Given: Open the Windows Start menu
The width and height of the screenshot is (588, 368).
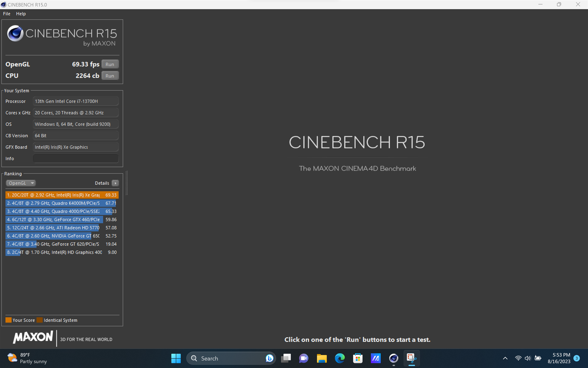Looking at the screenshot, I should (176, 358).
